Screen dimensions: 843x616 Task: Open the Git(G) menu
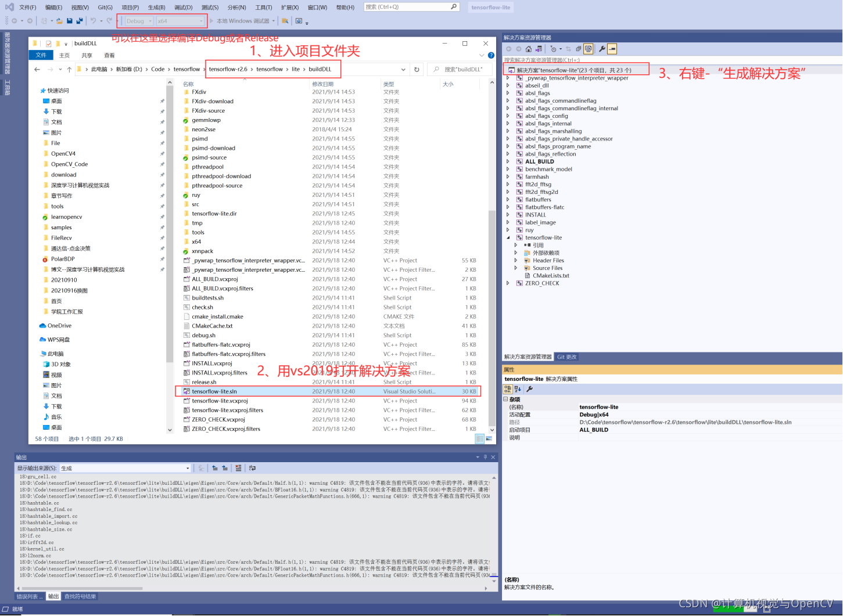pyautogui.click(x=105, y=8)
